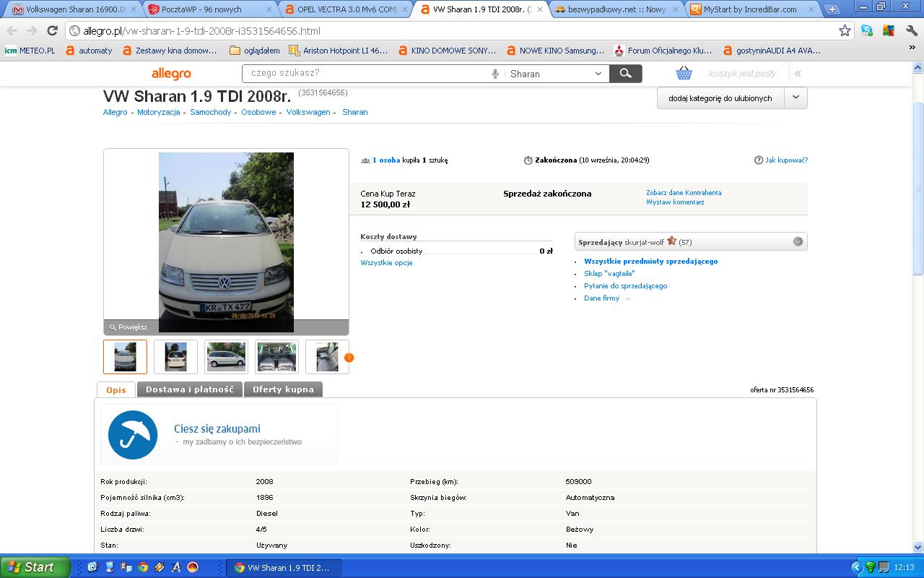Click the seller's star rating icon
924x578 pixels.
coord(671,241)
